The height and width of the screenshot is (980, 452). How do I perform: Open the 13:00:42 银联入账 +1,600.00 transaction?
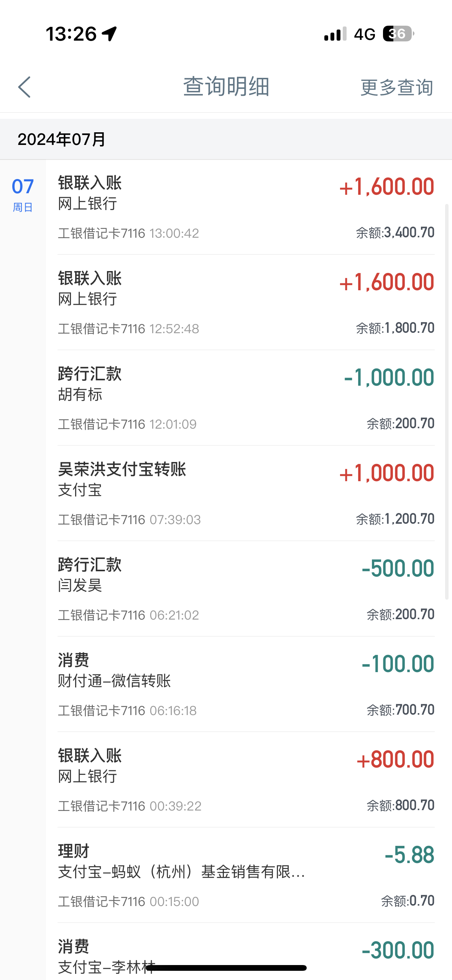[245, 207]
